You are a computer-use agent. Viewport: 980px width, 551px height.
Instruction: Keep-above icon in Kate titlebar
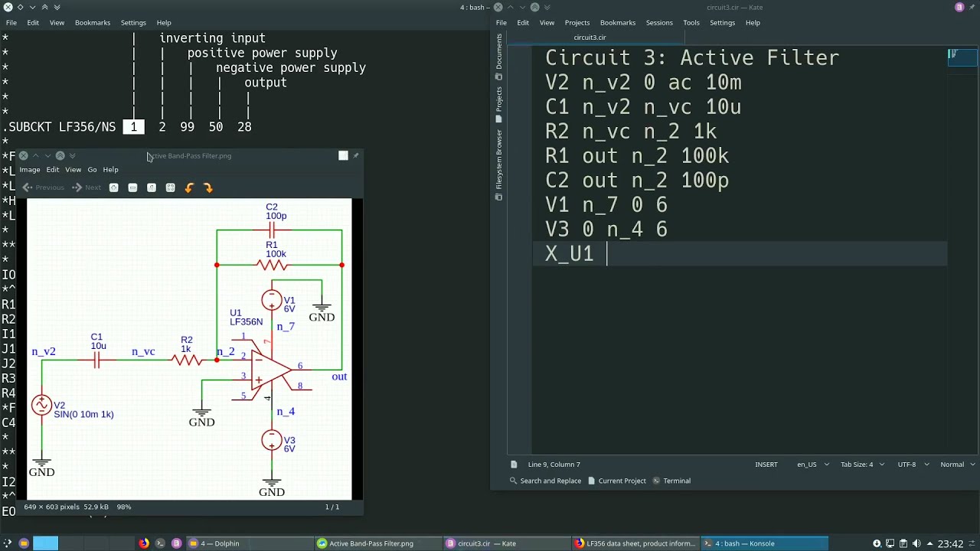pyautogui.click(x=534, y=7)
